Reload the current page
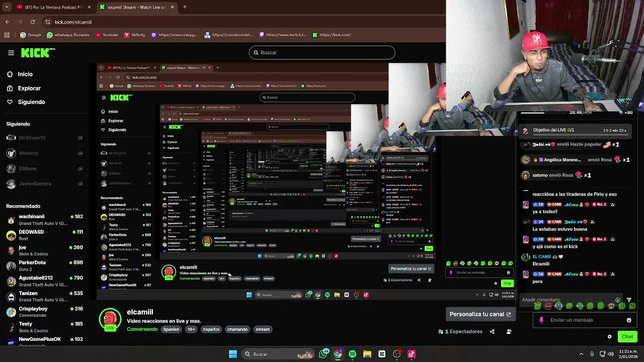644x362 pixels. click(x=33, y=22)
